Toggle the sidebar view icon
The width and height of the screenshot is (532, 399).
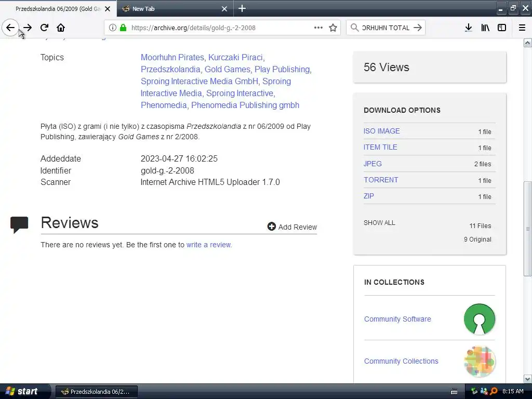pyautogui.click(x=502, y=28)
